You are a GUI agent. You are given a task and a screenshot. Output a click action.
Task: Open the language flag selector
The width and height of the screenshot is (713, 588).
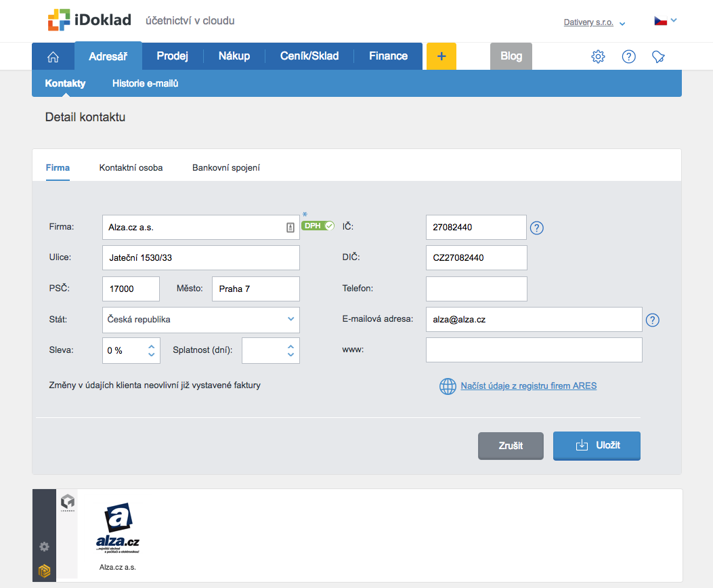665,21
